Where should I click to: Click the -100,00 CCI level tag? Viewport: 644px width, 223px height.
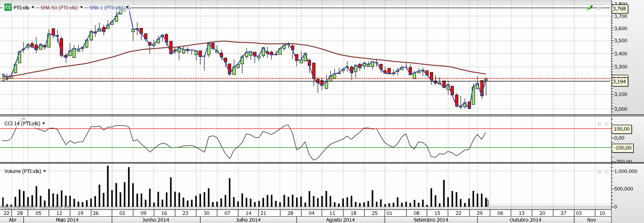(622, 148)
